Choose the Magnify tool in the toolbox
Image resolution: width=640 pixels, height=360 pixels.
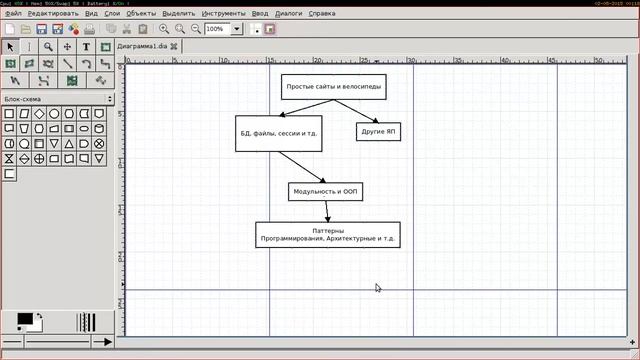click(x=48, y=47)
